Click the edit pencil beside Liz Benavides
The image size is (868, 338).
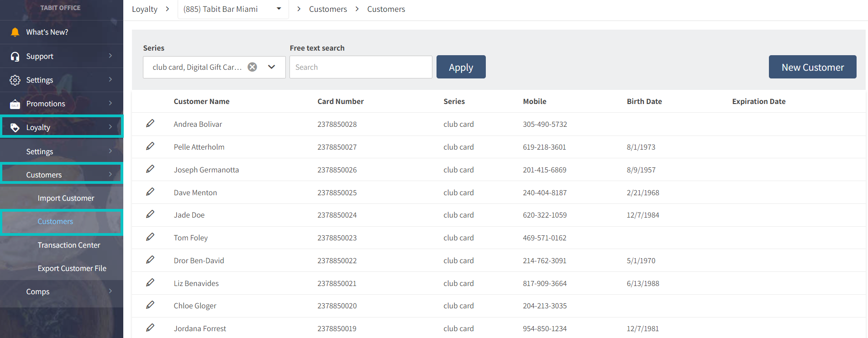click(150, 283)
